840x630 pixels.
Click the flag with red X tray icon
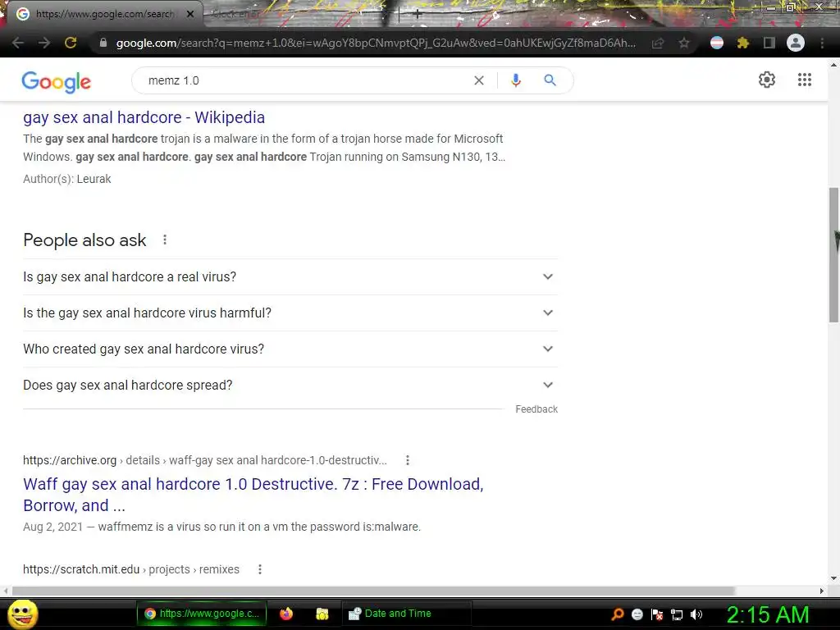657,614
